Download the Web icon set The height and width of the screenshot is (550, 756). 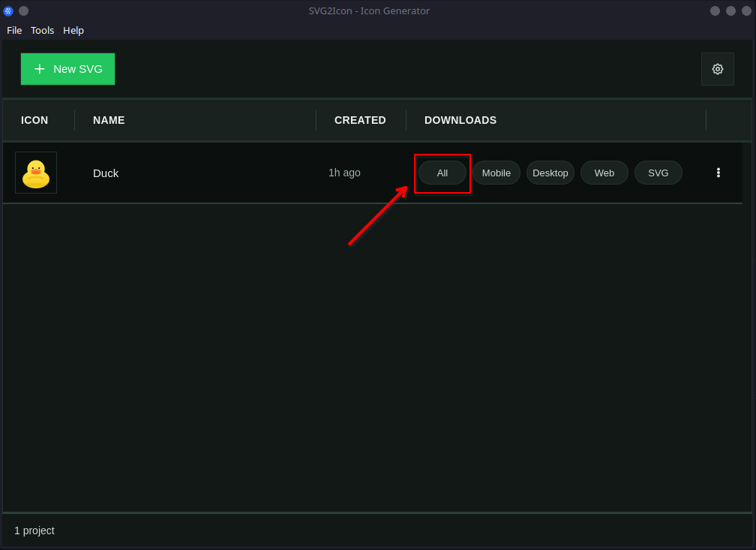(x=604, y=173)
